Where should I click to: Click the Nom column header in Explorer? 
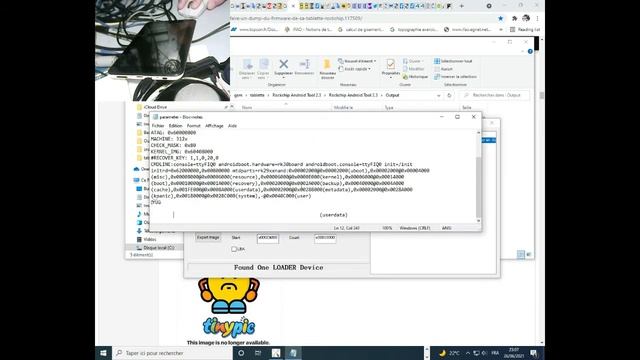click(x=247, y=108)
